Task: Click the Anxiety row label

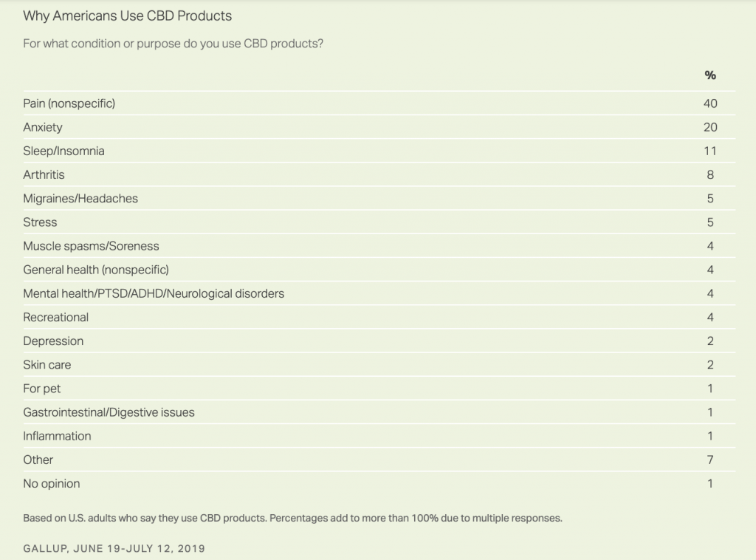Action: [x=42, y=127]
